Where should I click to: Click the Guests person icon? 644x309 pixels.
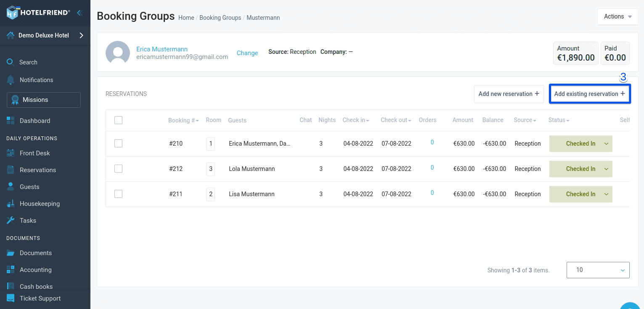tap(11, 186)
